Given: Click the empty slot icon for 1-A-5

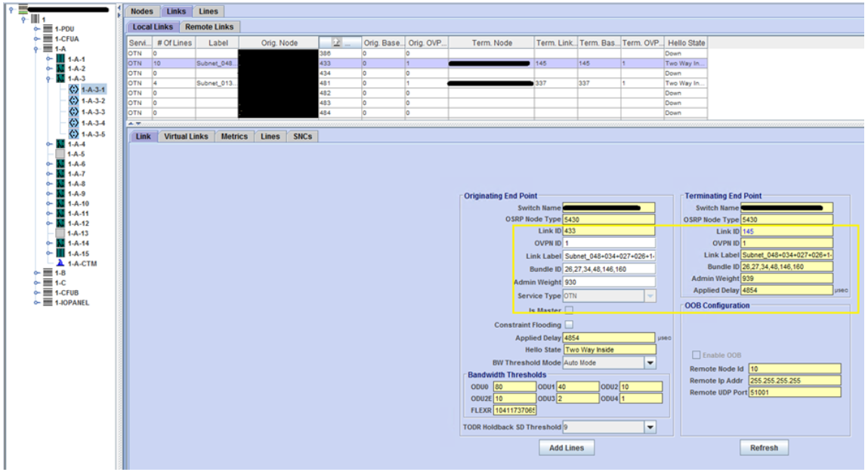Looking at the screenshot, I should click(60, 154).
